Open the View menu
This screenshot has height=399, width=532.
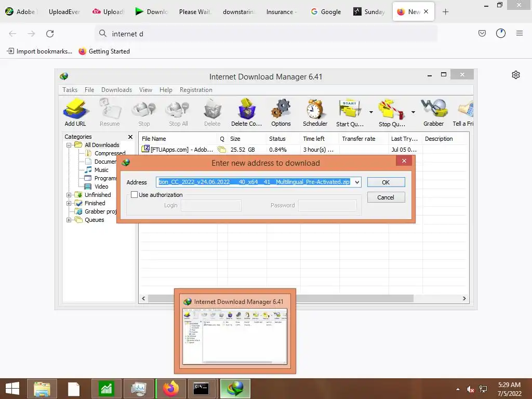[x=145, y=90]
